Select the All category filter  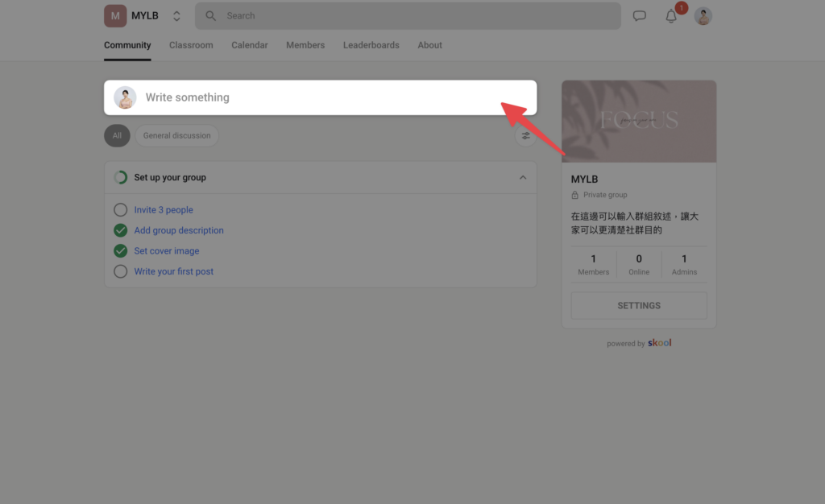click(117, 135)
